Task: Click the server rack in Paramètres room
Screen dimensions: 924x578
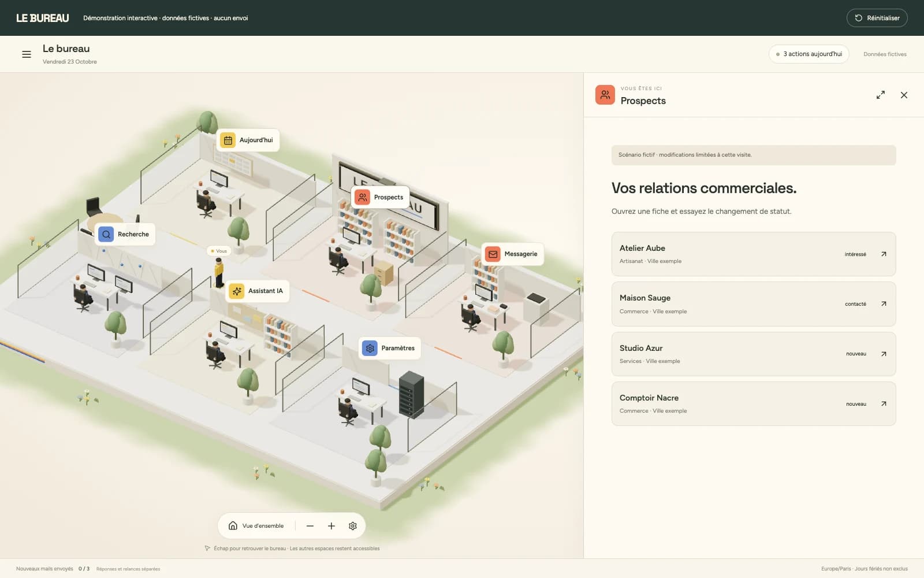Action: 411,395
